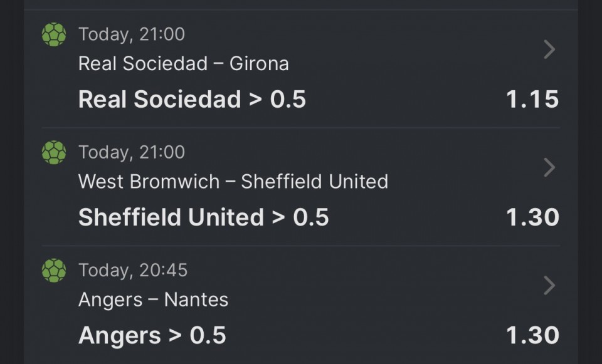Select the Sheffield United > 0.5 selection

point(203,217)
